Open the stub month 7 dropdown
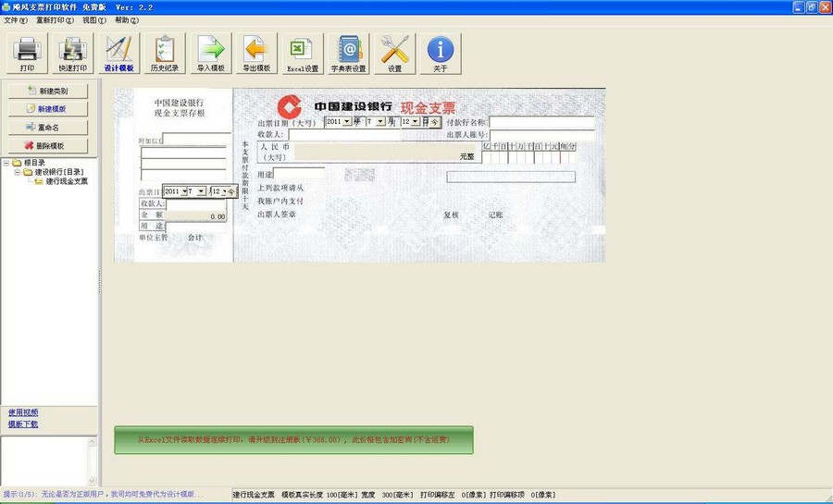The image size is (833, 504). [x=201, y=191]
